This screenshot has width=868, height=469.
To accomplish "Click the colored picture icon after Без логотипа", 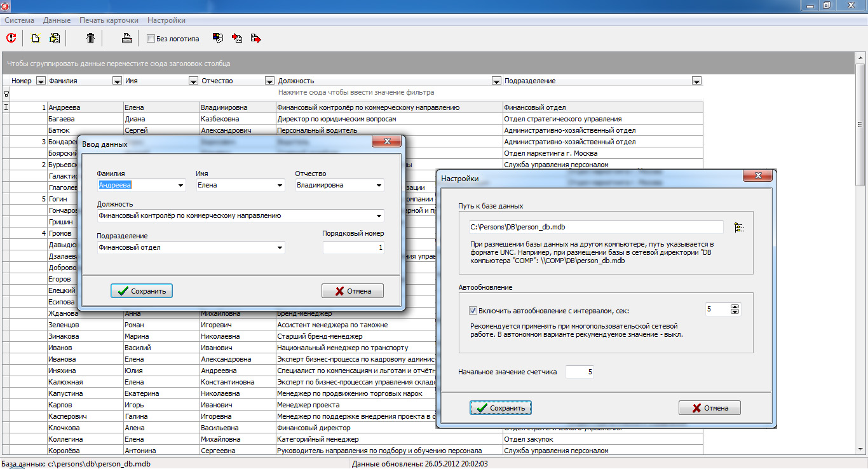I will (x=218, y=39).
